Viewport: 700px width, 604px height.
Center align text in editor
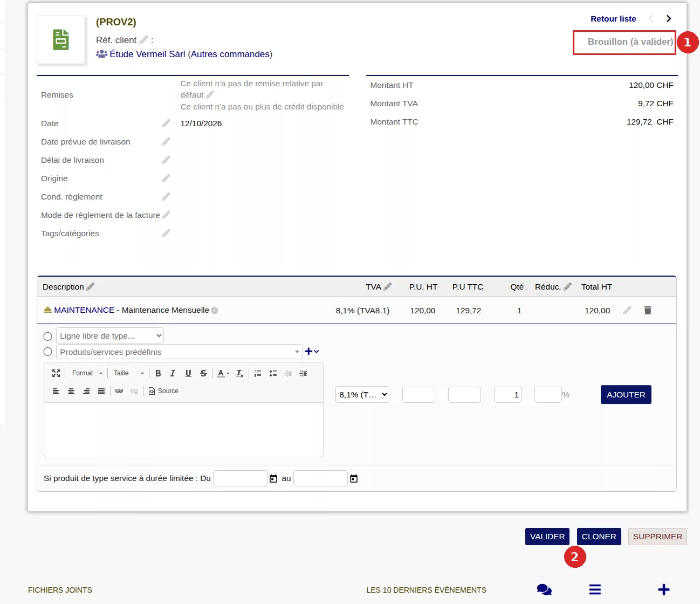pos(71,391)
